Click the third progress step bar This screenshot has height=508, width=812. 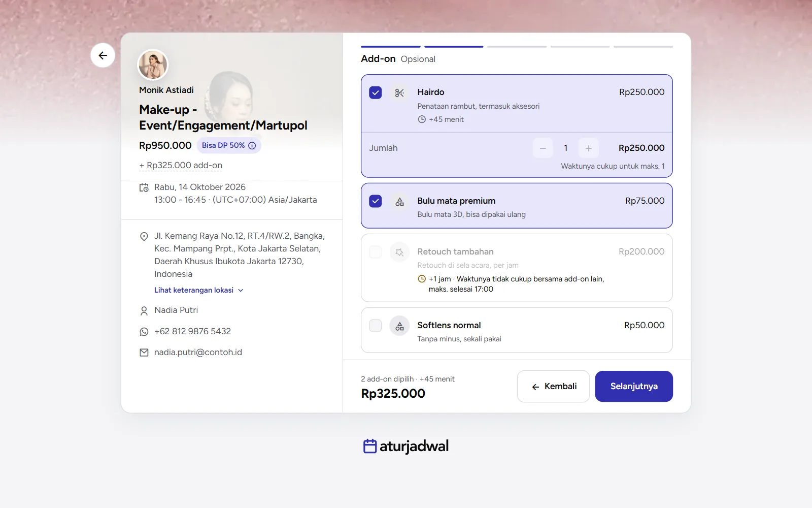pyautogui.click(x=517, y=47)
